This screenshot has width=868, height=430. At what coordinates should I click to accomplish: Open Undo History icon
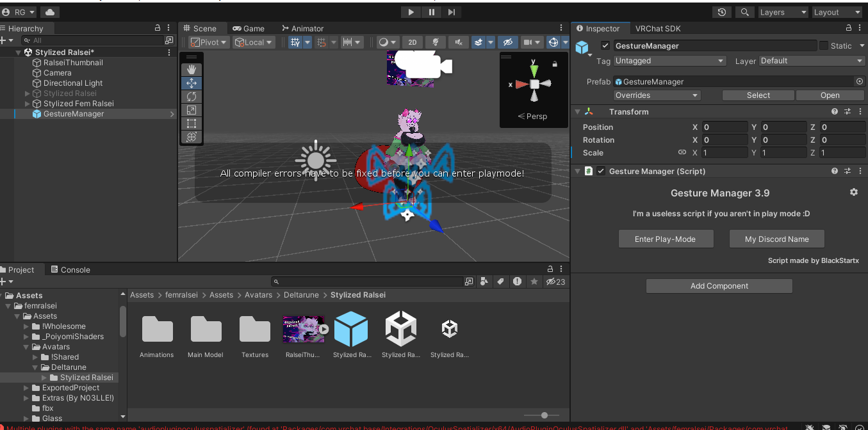(x=722, y=12)
